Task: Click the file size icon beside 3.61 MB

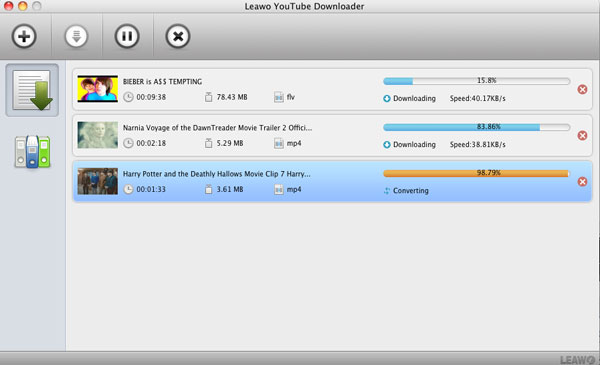Action: click(x=208, y=189)
